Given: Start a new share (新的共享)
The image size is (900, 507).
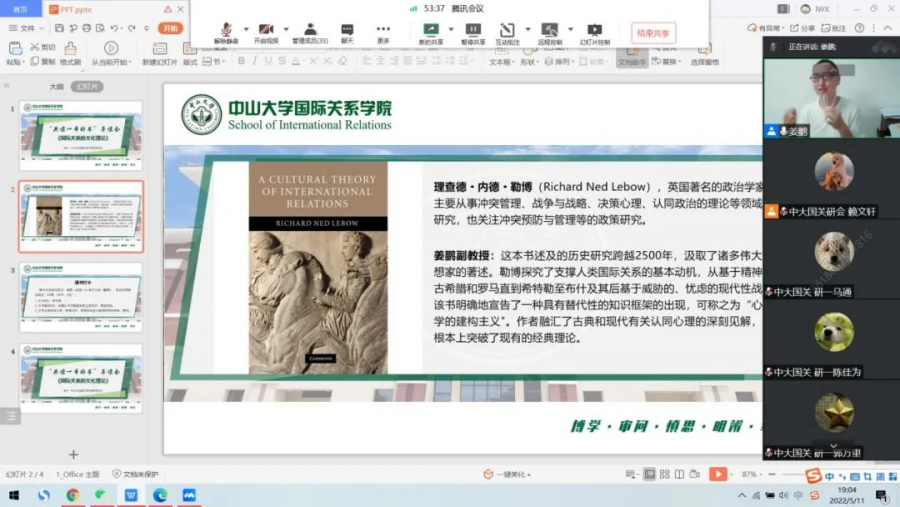Looking at the screenshot, I should click(431, 30).
